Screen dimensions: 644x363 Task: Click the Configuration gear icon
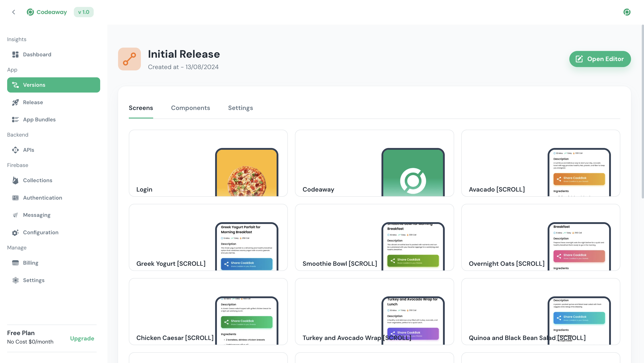[x=15, y=233]
